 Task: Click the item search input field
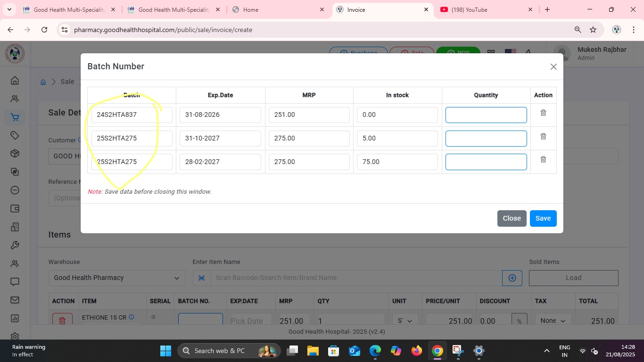pyautogui.click(x=356, y=278)
